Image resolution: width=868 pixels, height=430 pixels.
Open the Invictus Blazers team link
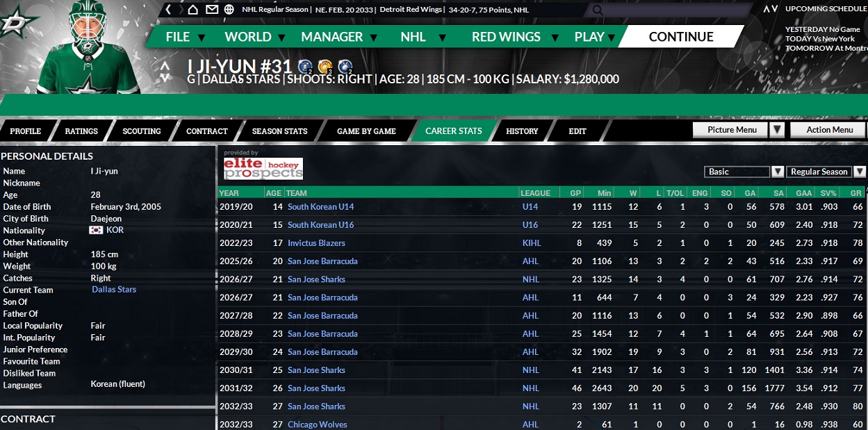316,243
